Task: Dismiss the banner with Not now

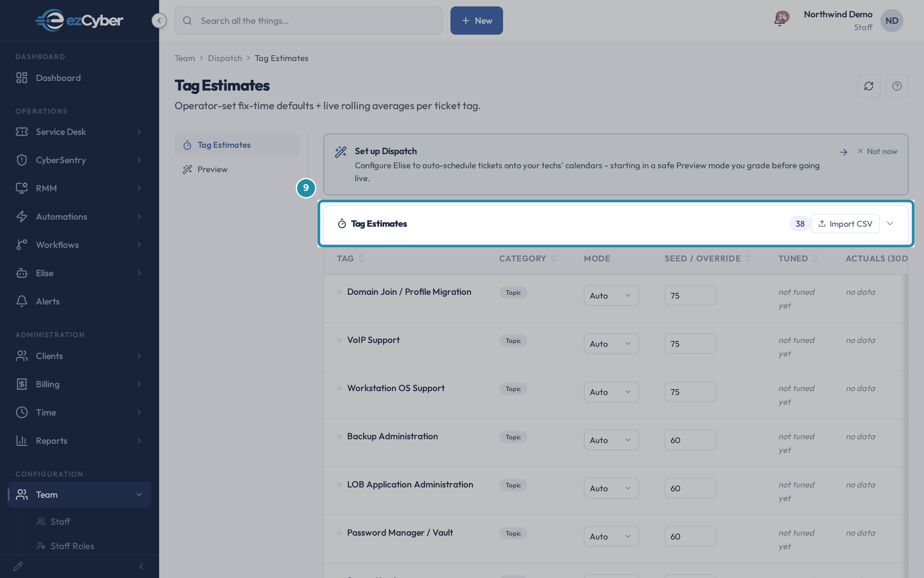Action: [x=877, y=151]
